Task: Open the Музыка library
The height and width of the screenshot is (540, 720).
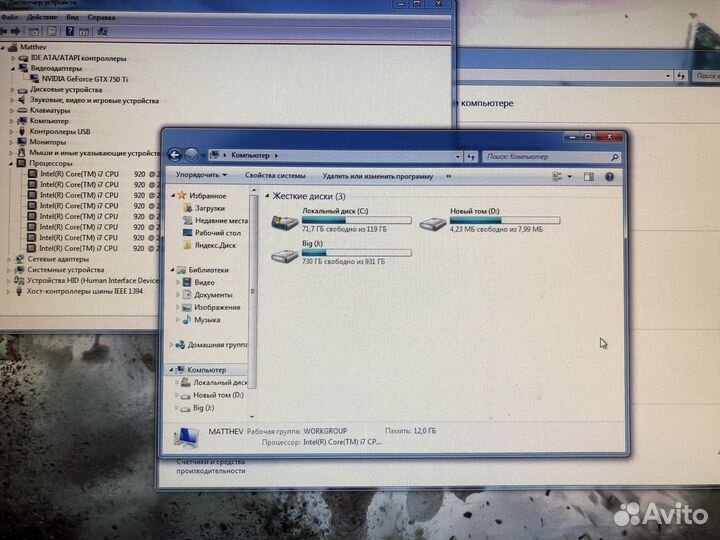Action: coord(207,320)
